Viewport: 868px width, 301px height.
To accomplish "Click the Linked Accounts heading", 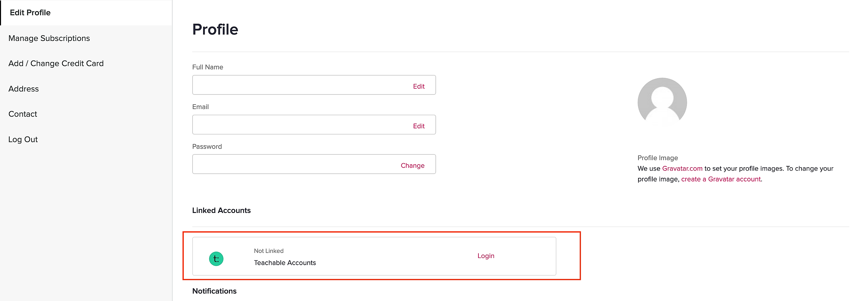I will [221, 210].
